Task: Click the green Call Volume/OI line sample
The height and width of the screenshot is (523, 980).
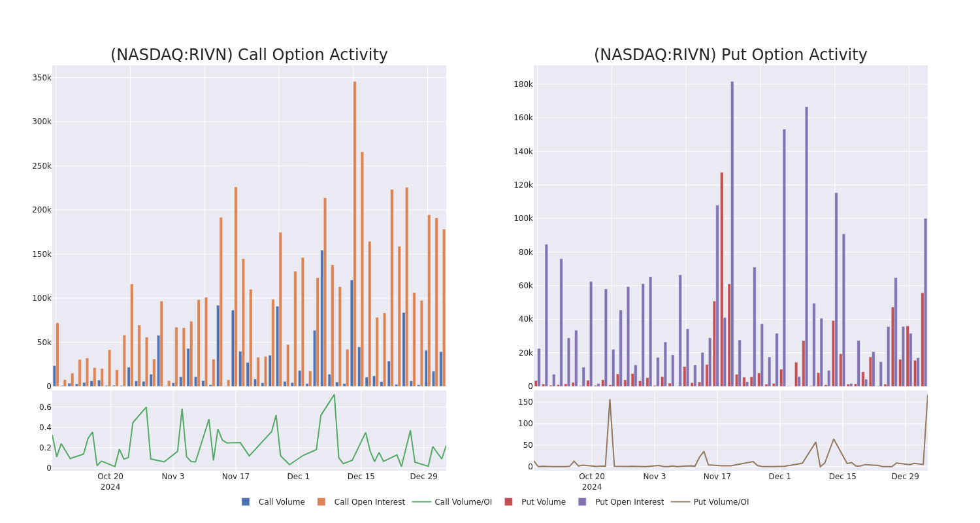Action: tap(421, 502)
